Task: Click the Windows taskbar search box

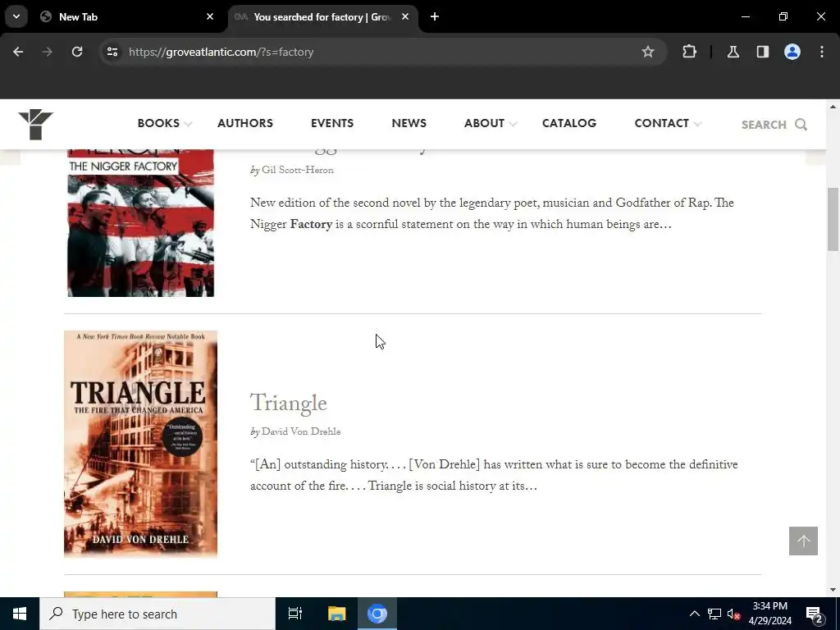Action: [157, 614]
